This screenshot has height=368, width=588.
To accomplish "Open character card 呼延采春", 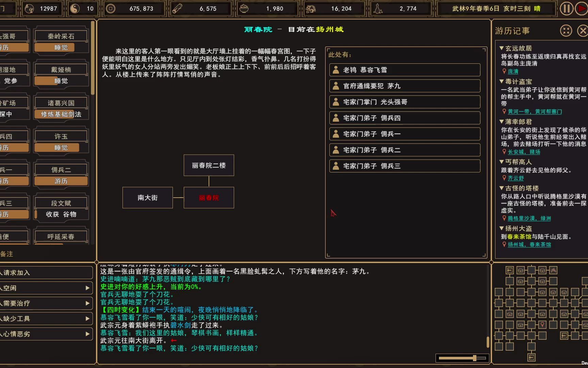I will [61, 236].
